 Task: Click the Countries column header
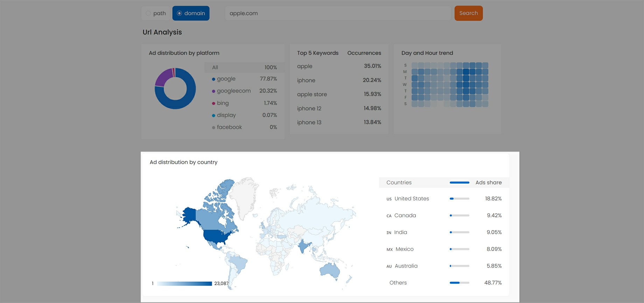click(x=399, y=183)
